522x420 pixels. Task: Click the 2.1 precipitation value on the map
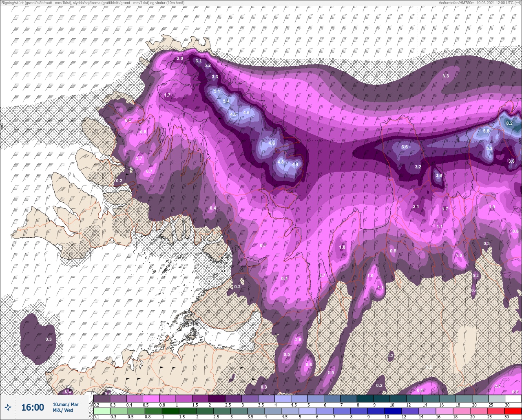416,207
